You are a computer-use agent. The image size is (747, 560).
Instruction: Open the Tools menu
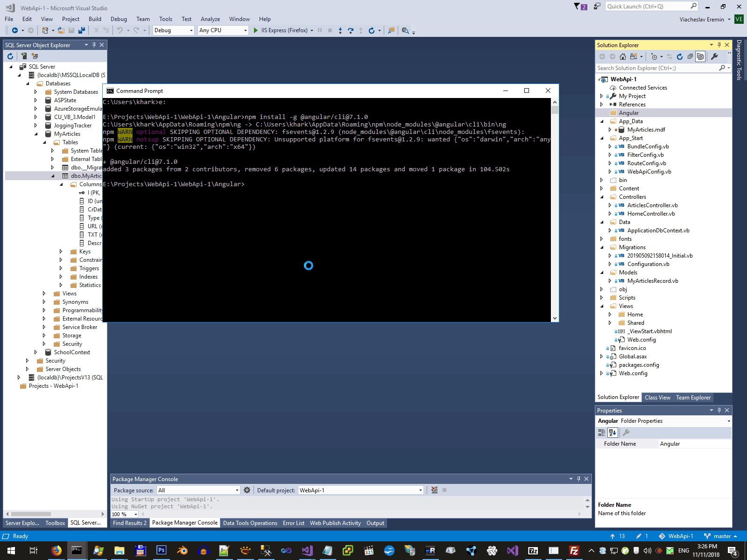tap(165, 19)
